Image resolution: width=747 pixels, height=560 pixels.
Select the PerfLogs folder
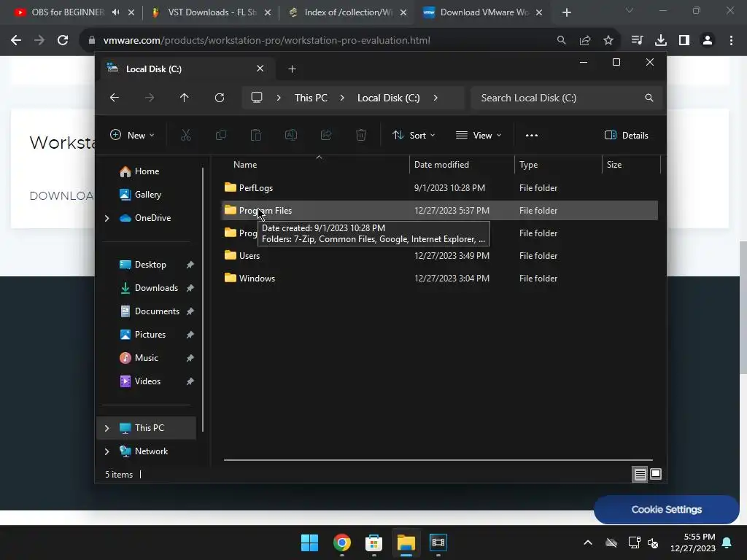point(256,188)
